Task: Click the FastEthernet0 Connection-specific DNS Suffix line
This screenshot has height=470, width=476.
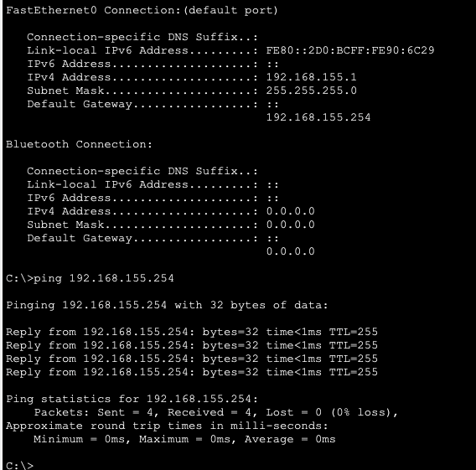Action: (x=142, y=37)
